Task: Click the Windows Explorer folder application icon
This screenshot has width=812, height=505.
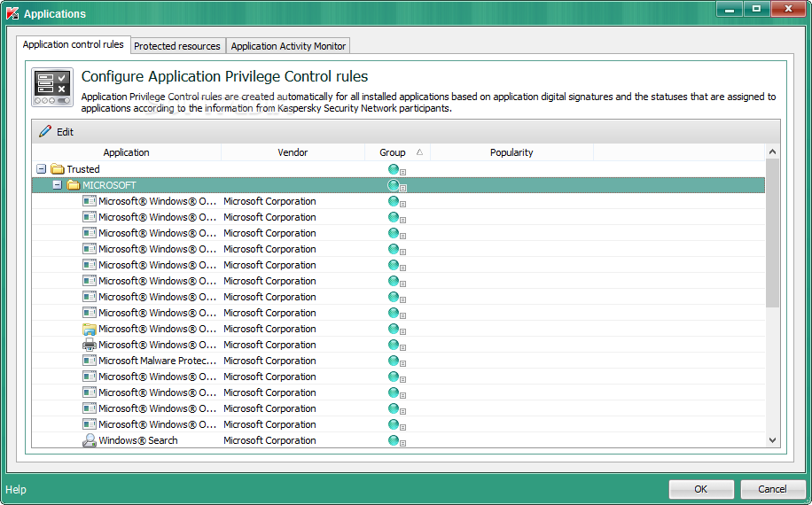Action: pyautogui.click(x=90, y=329)
